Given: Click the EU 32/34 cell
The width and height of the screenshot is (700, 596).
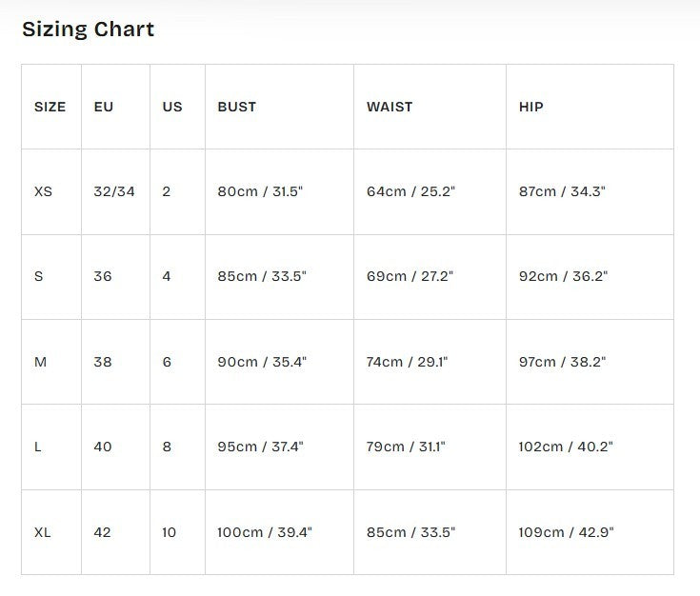Looking at the screenshot, I should point(115,192).
